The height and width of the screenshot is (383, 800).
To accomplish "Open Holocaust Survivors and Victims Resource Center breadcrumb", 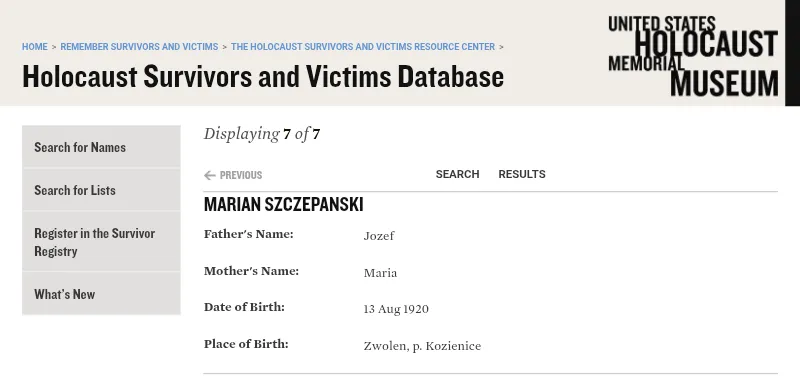I will click(363, 47).
